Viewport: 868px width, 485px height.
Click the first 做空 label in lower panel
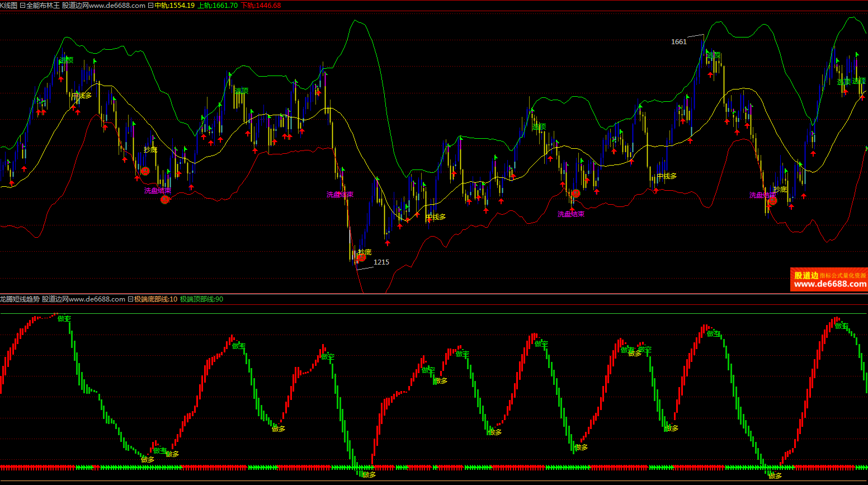pos(64,319)
